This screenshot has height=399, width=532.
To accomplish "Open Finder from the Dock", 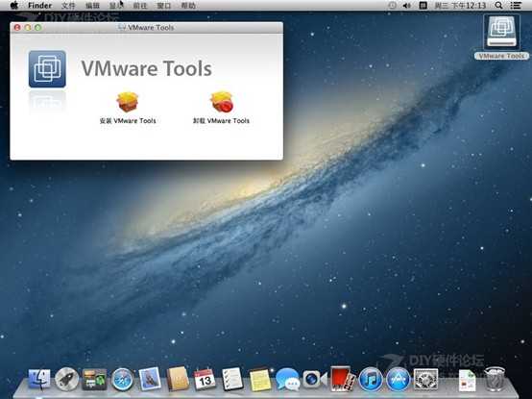I will coord(39,380).
